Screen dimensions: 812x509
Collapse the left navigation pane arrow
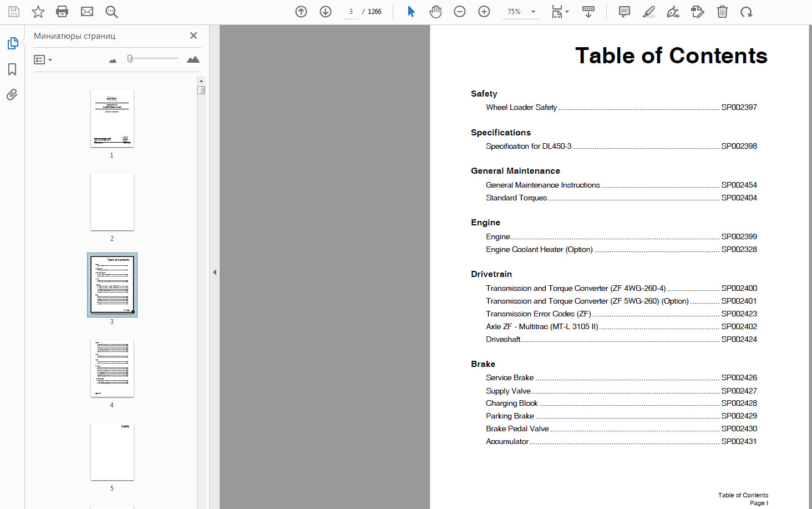coord(215,272)
